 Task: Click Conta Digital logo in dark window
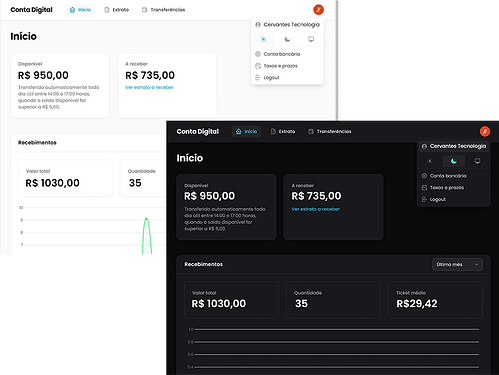coord(198,132)
